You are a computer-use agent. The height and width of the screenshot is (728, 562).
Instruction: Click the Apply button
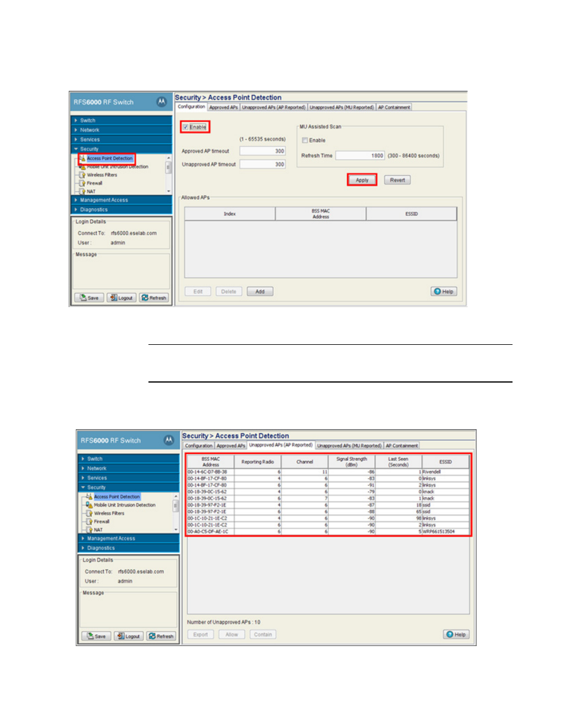tap(362, 180)
